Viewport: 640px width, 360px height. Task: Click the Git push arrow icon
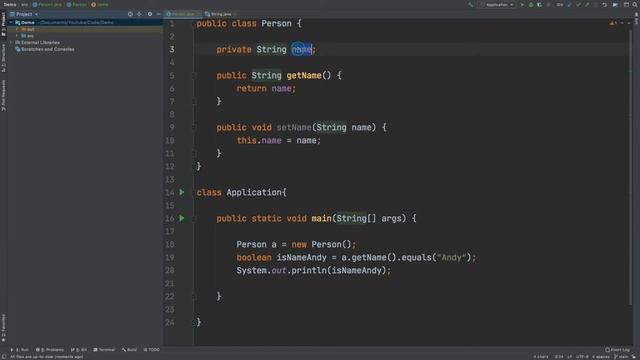click(587, 5)
